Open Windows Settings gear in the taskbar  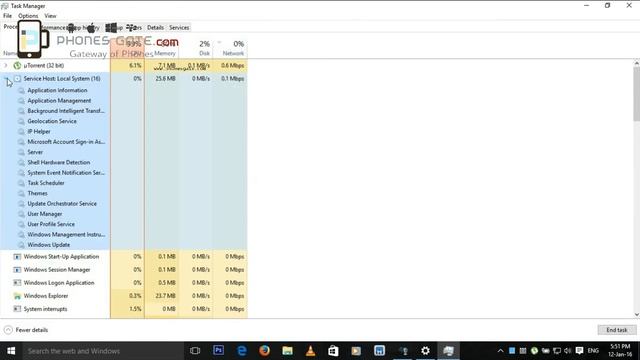click(425, 351)
